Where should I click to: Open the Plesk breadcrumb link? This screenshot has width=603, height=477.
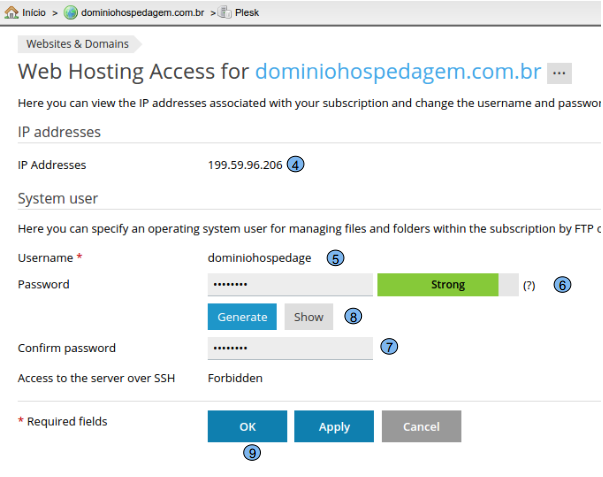coord(249,13)
